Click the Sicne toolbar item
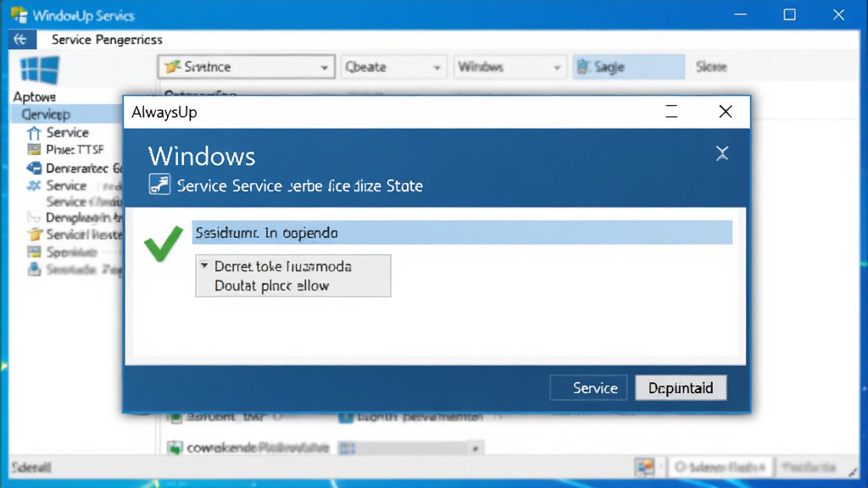 point(711,67)
